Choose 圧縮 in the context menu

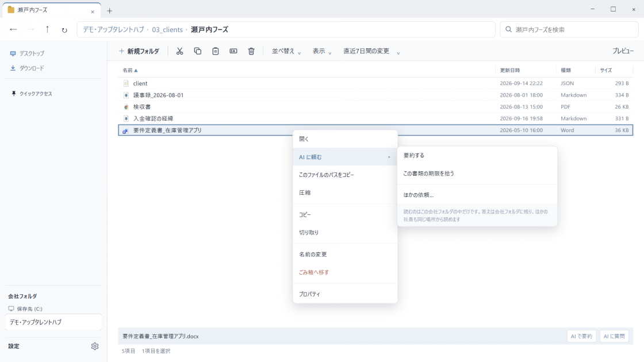click(x=345, y=193)
